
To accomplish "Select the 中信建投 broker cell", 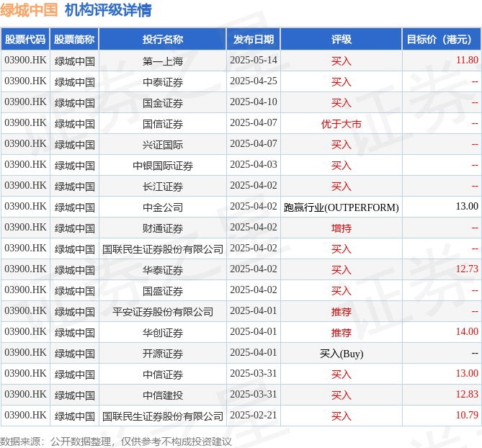I will coord(163,395).
